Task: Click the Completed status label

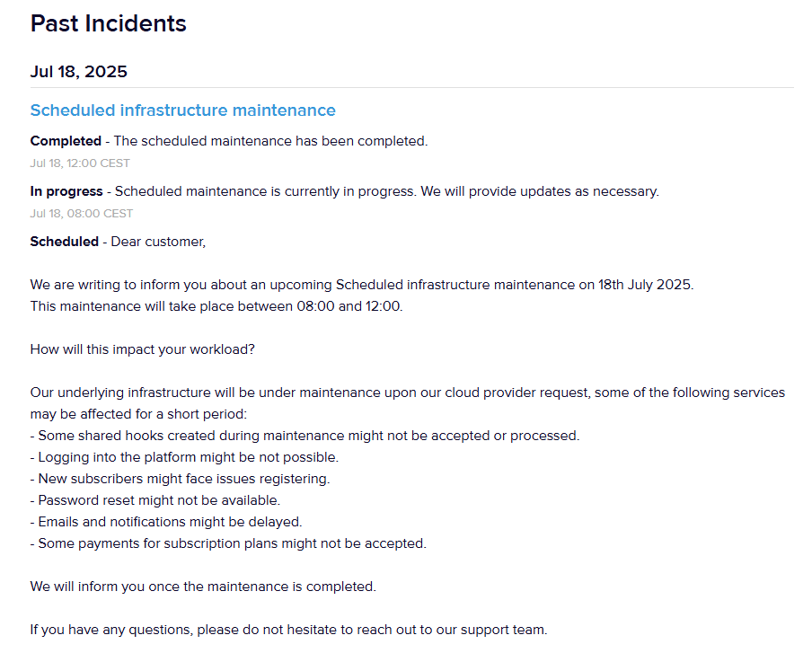Action: coord(66,141)
